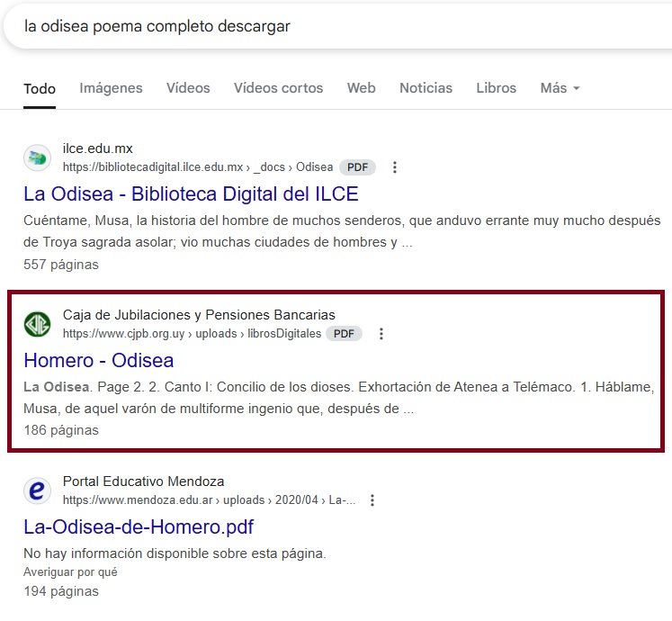Click the PDF badge on cjpb result
This screenshot has height=621, width=672.
[x=344, y=334]
